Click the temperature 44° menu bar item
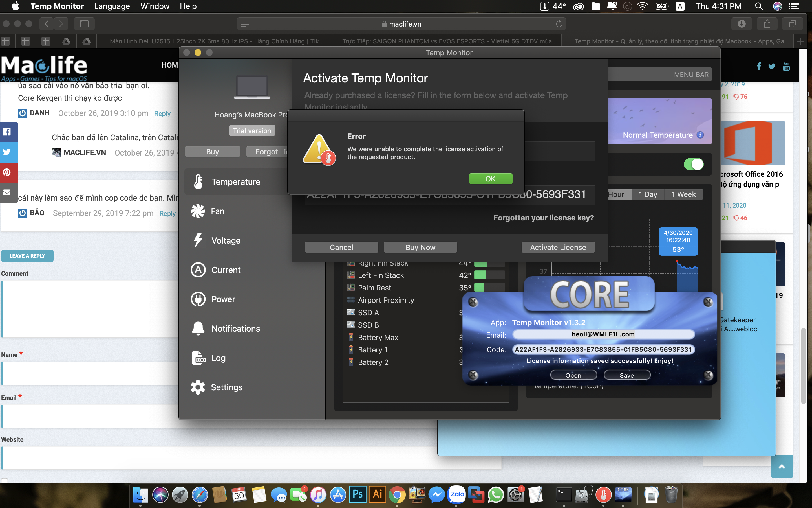812x508 pixels. (552, 6)
